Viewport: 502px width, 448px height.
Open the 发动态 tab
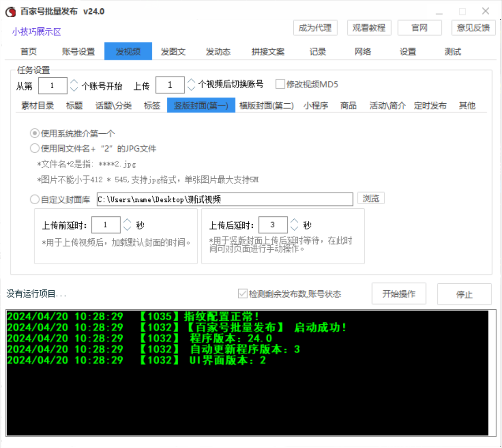click(x=218, y=51)
